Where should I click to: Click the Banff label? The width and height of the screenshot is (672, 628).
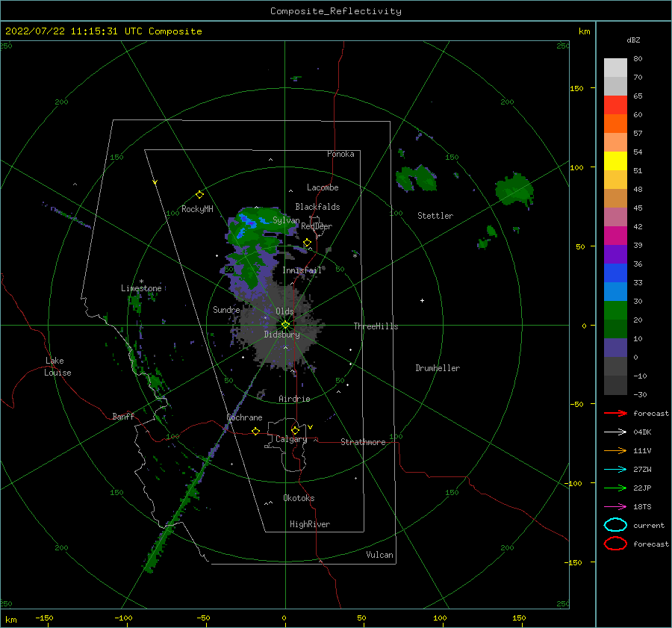(123, 416)
